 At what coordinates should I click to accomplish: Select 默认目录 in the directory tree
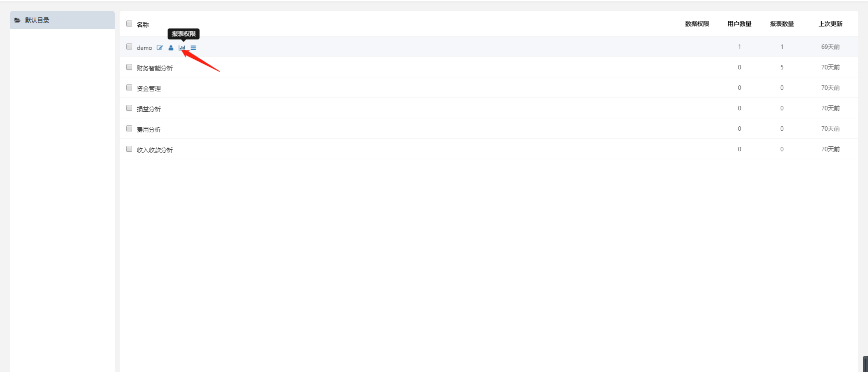[37, 20]
